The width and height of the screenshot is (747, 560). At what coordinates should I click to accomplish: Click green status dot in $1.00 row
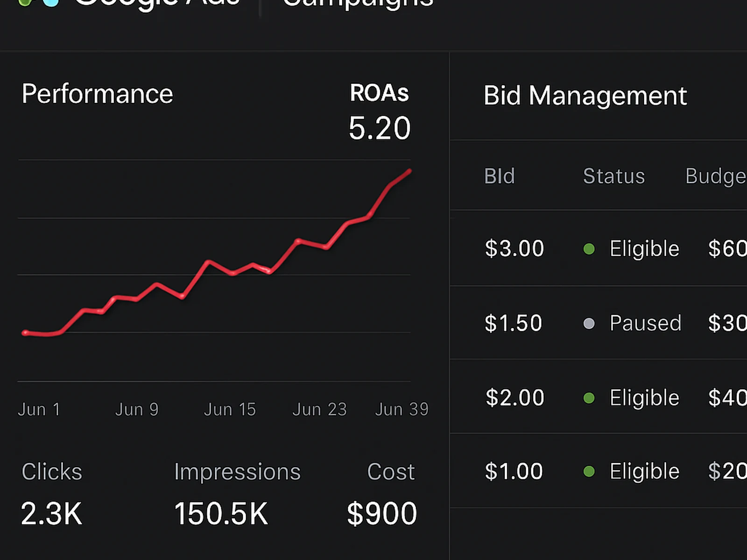pos(589,472)
